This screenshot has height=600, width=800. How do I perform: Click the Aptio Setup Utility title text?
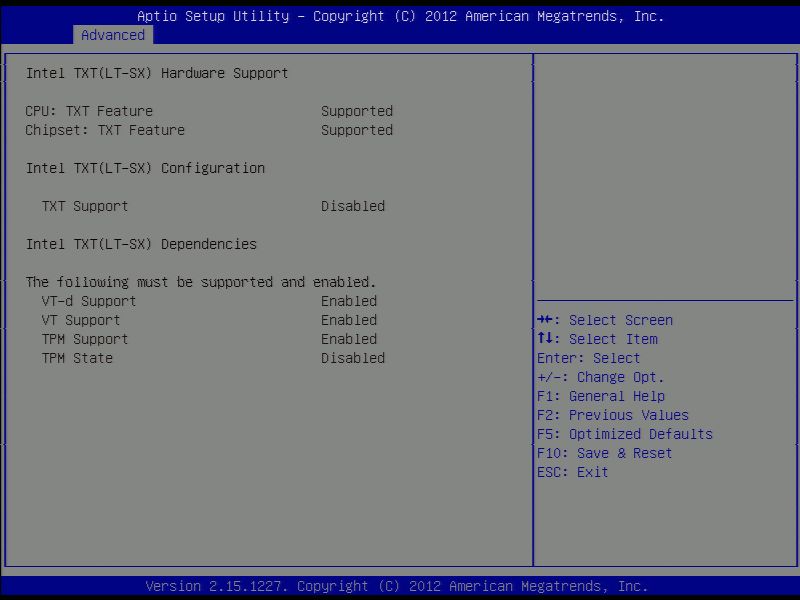click(x=401, y=16)
